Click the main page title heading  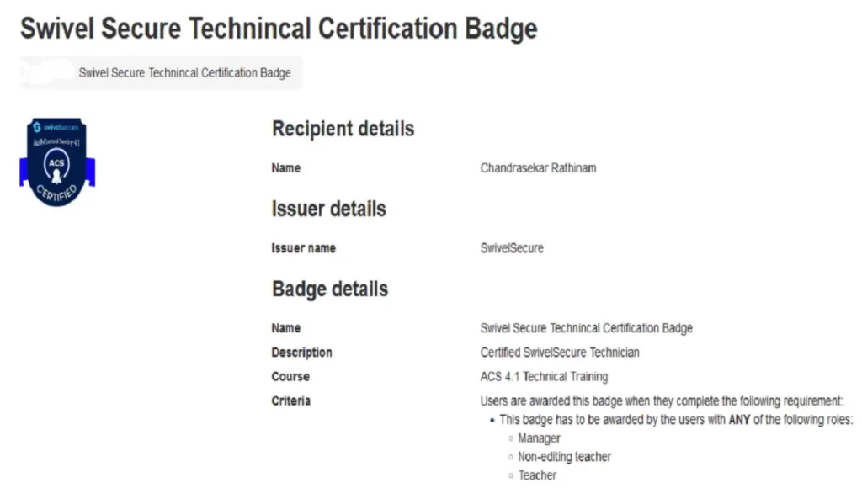(279, 29)
